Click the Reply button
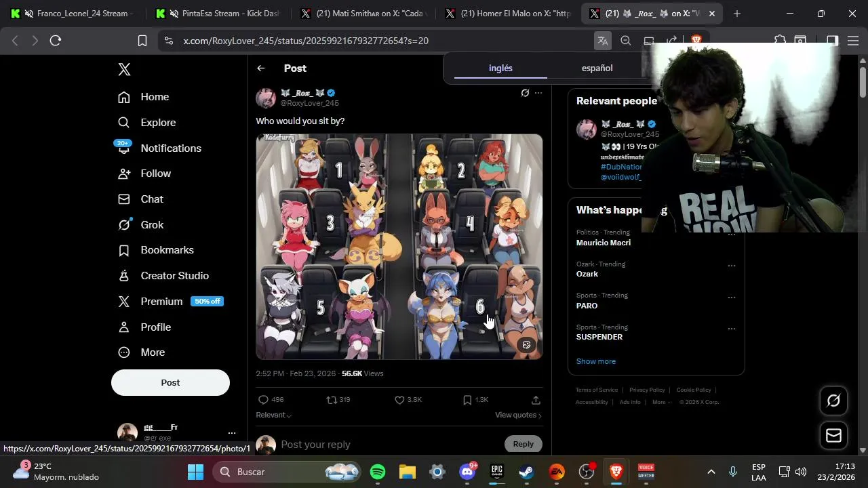The width and height of the screenshot is (868, 488). pyautogui.click(x=524, y=444)
